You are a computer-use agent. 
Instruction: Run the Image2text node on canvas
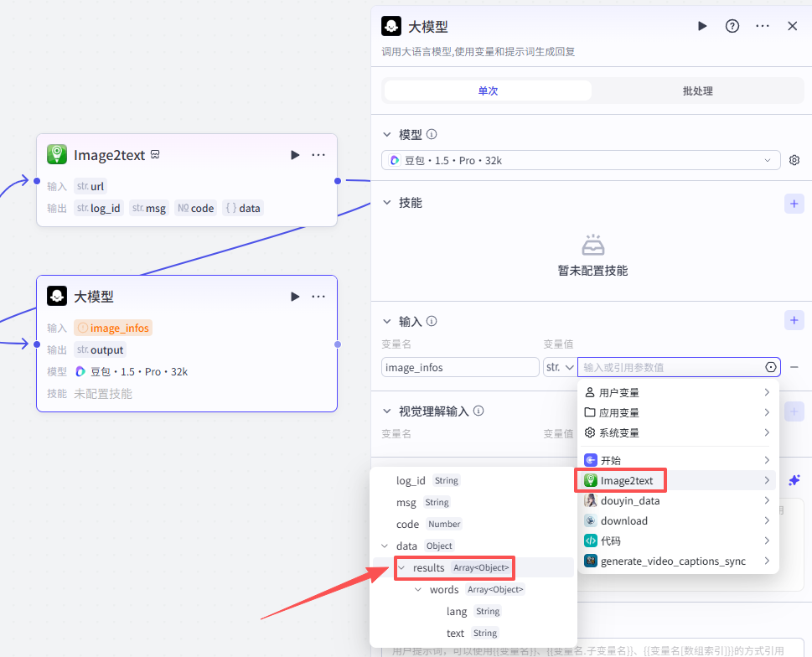pyautogui.click(x=295, y=155)
